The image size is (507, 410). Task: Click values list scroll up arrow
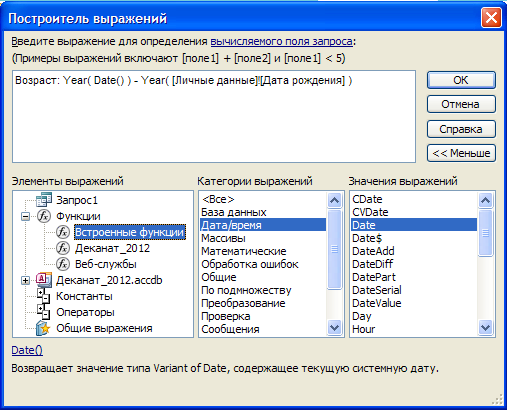[485, 200]
